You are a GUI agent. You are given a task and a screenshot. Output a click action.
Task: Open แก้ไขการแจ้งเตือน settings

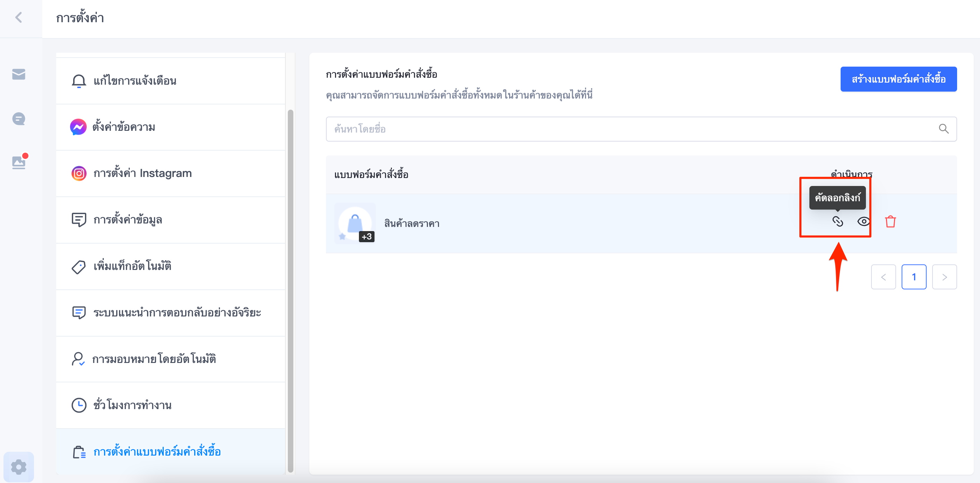click(170, 81)
